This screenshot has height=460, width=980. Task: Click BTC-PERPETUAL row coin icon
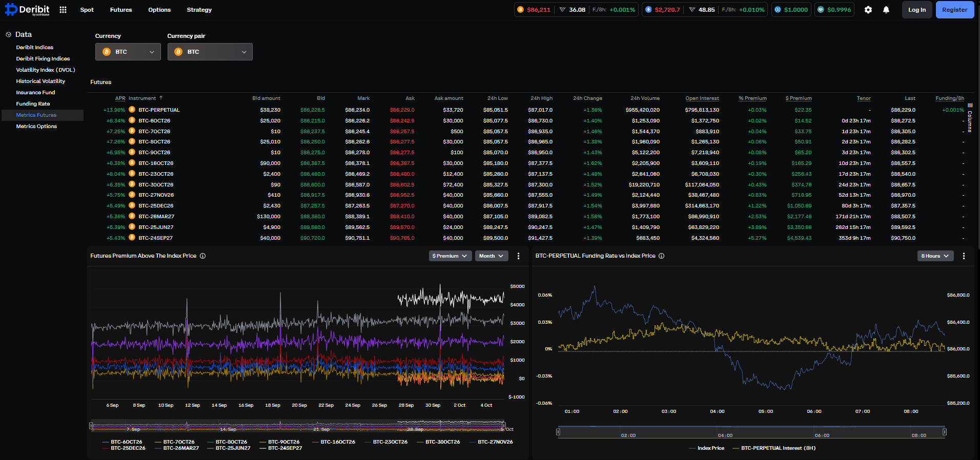click(x=132, y=110)
